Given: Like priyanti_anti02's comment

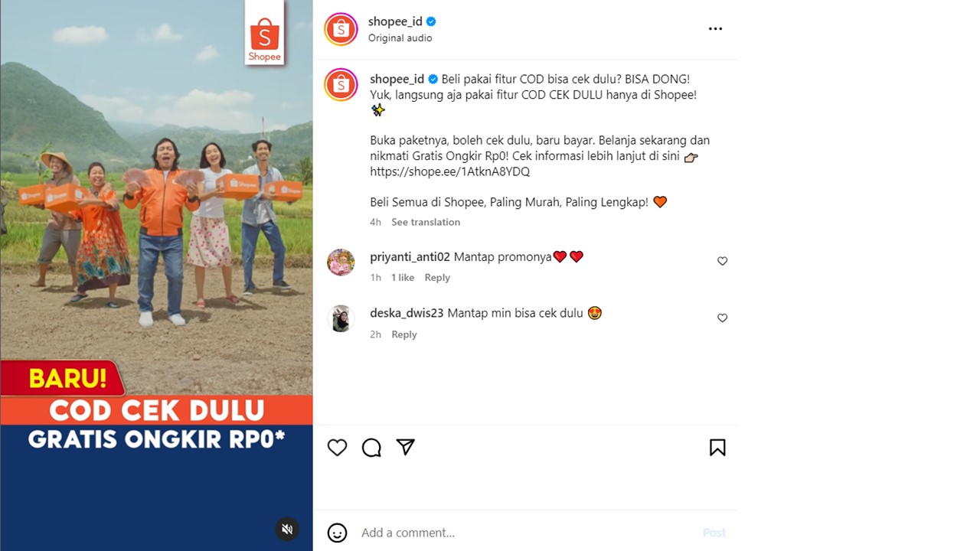Looking at the screenshot, I should click(722, 261).
